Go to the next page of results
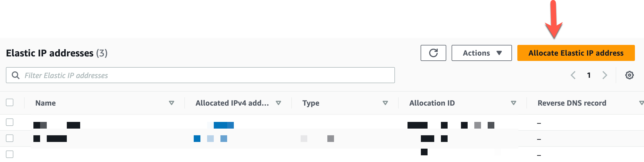 [605, 75]
